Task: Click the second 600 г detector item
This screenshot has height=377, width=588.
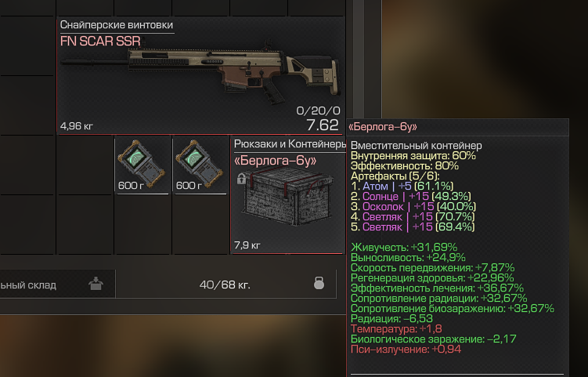Action: coord(199,164)
